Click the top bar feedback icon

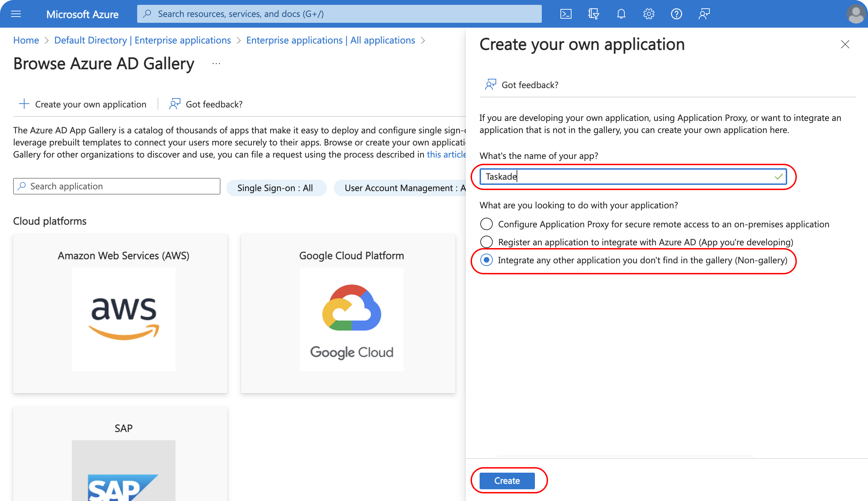[x=704, y=14]
